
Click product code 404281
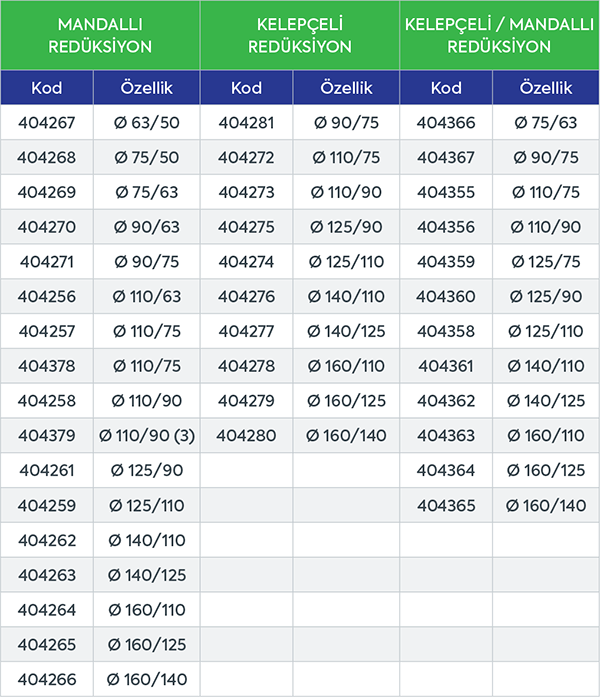pos(246,123)
